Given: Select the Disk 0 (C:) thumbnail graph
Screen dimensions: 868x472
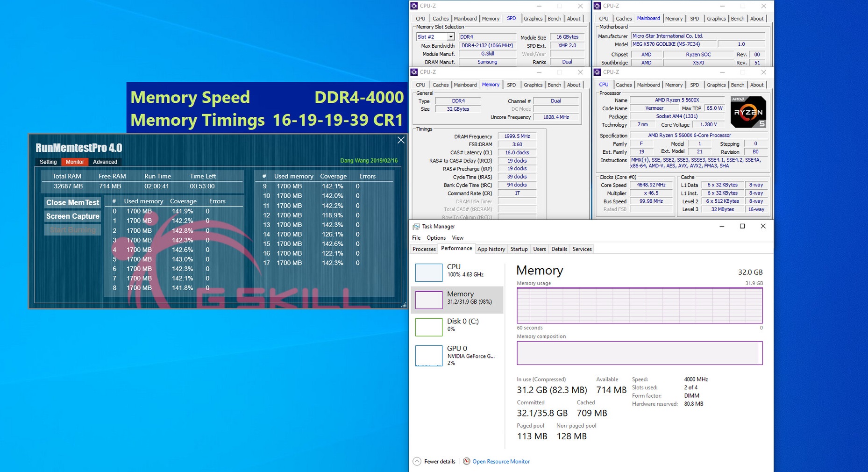Looking at the screenshot, I should (x=429, y=327).
